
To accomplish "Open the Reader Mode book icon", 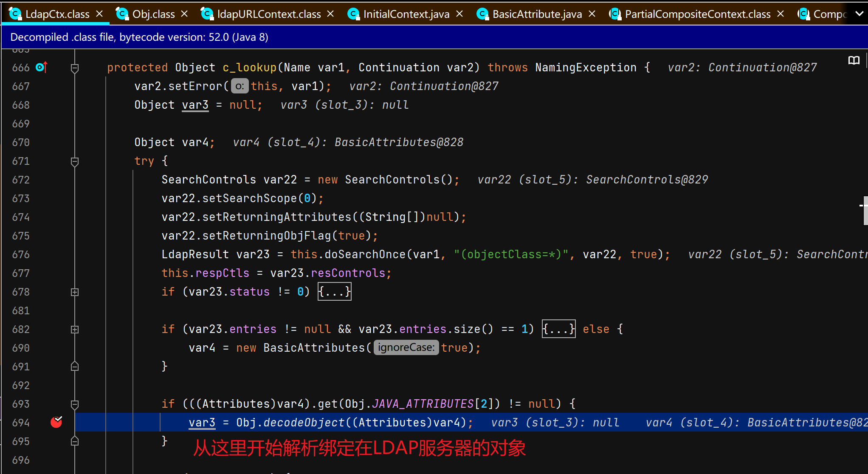I will (854, 61).
